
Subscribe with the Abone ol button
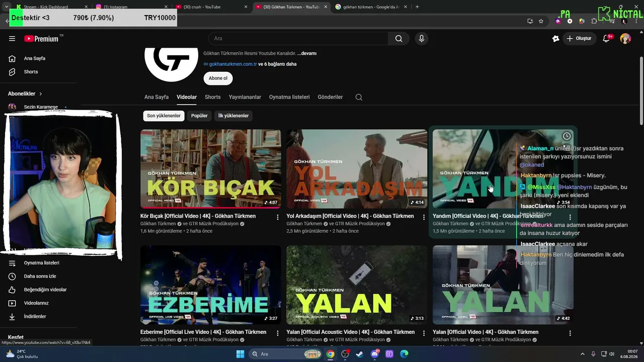(x=218, y=78)
